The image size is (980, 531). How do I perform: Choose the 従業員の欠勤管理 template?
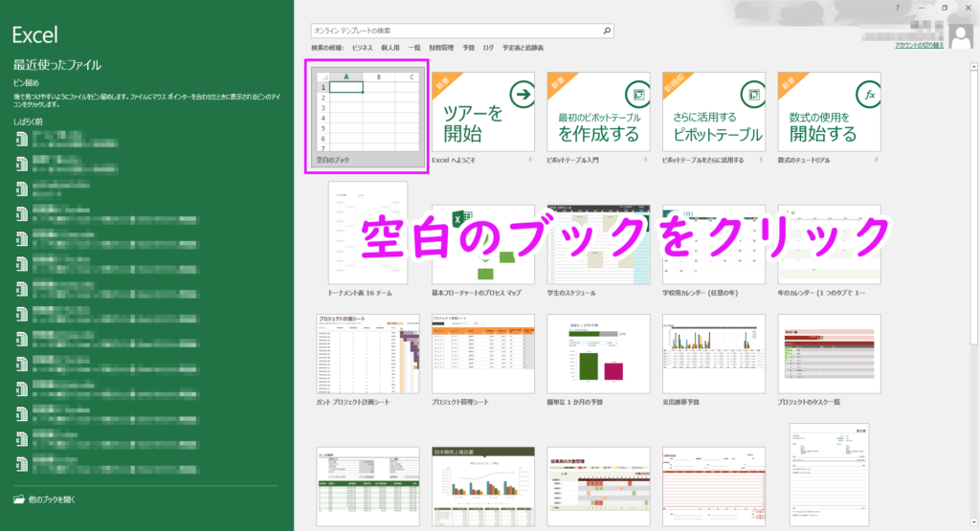tap(598, 487)
